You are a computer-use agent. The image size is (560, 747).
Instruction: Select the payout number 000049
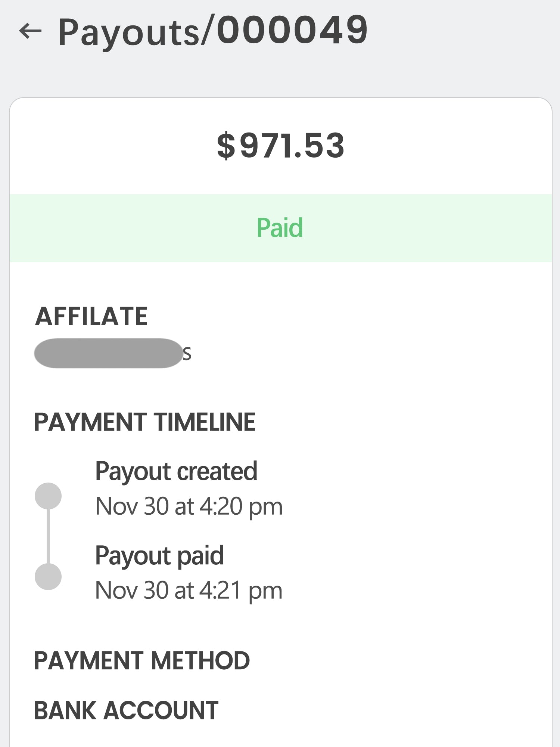[292, 30]
